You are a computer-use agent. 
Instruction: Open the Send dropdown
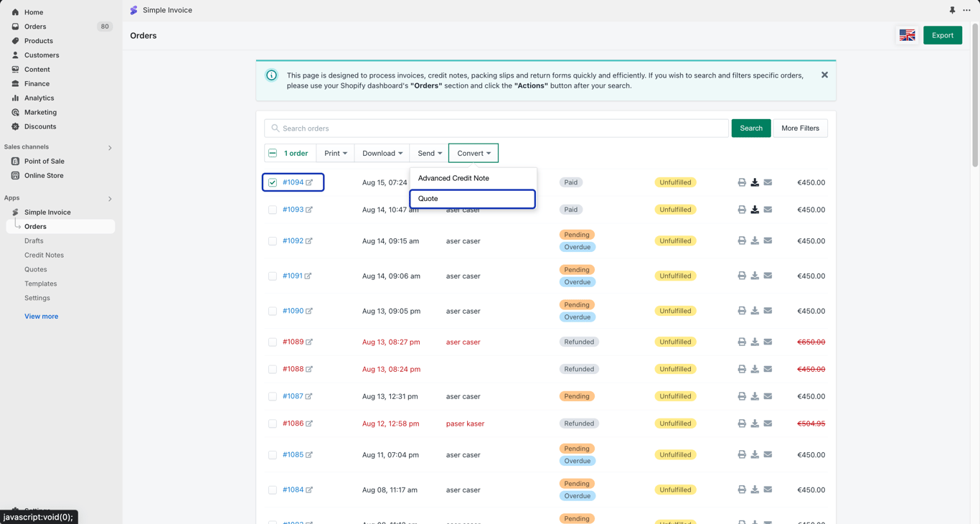tap(430, 153)
